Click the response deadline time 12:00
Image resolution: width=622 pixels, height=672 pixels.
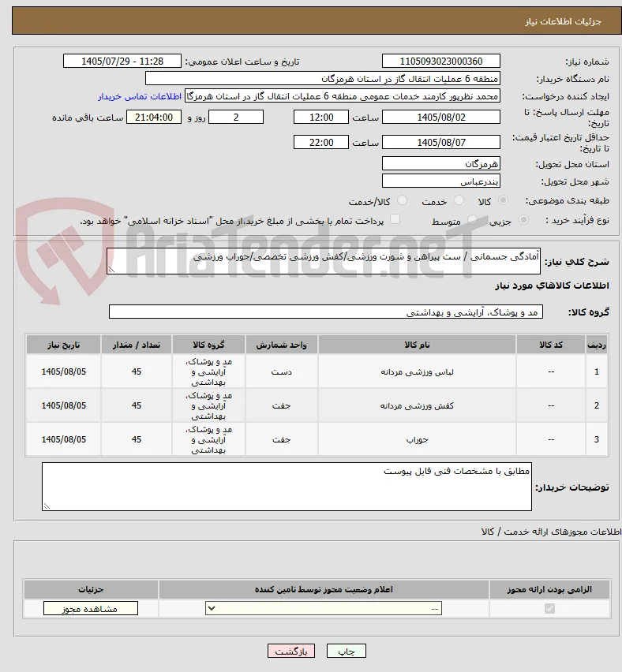coord(320,117)
